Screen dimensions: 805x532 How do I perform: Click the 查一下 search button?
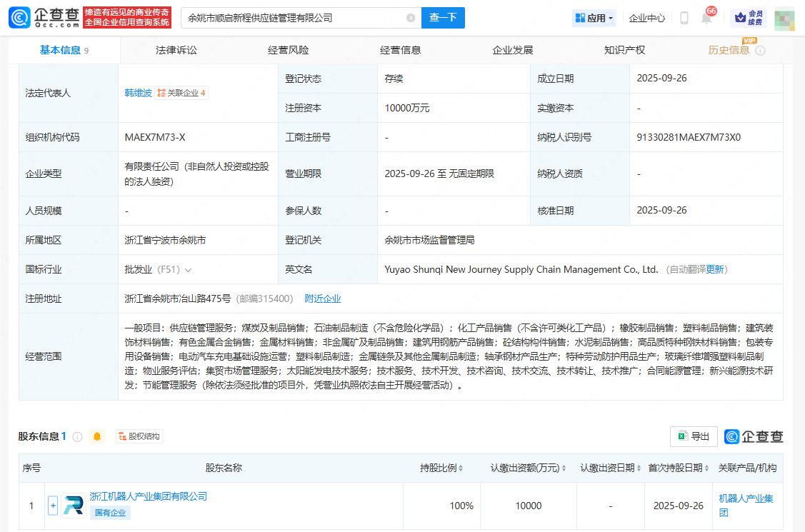coord(443,18)
